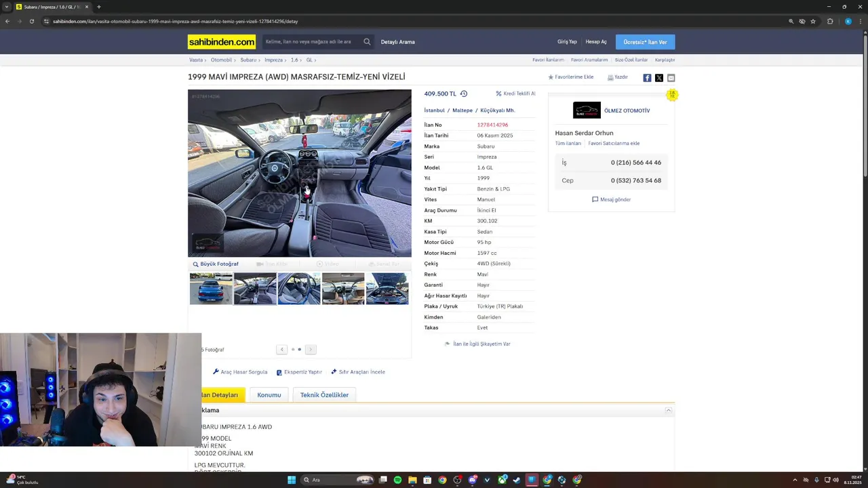The width and height of the screenshot is (868, 488).
Task: Click İstanbul location link
Action: [435, 110]
